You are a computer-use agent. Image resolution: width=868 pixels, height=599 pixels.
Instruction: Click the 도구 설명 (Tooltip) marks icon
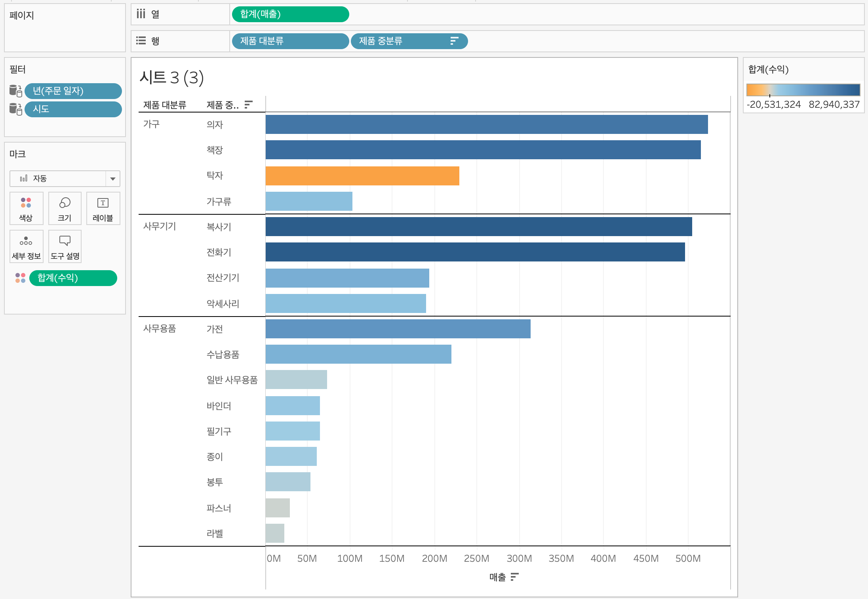point(65,246)
